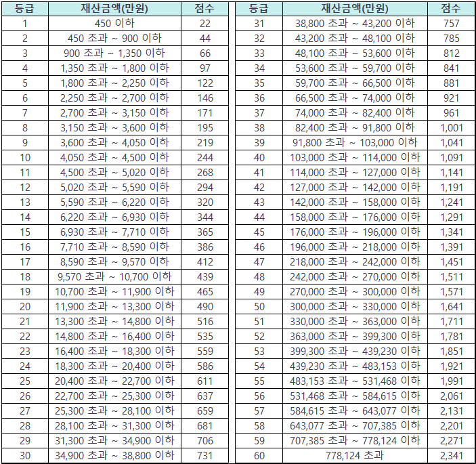This screenshot has width=476, height=464.
Task: Select the cell '1,350 초과 ~ 1,800 이하'
Action: [114, 68]
